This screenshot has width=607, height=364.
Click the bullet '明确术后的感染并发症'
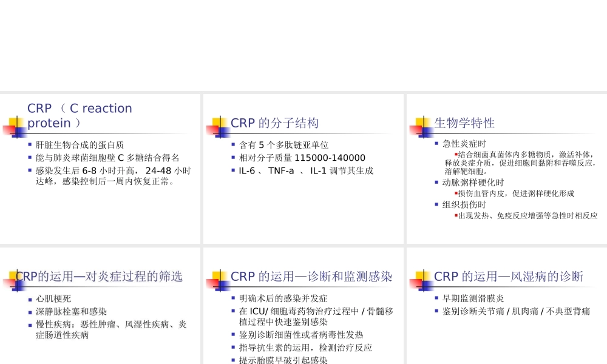tap(283, 298)
